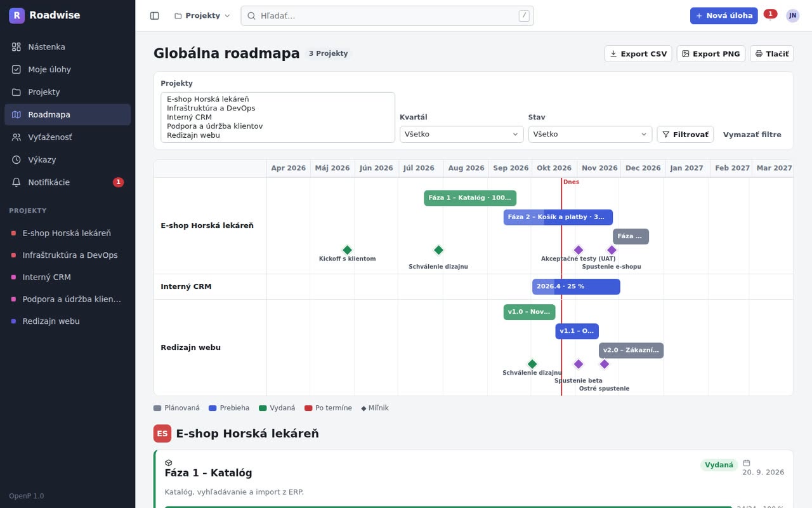
Task: Expand the Kvartál dropdown
Action: pos(461,134)
